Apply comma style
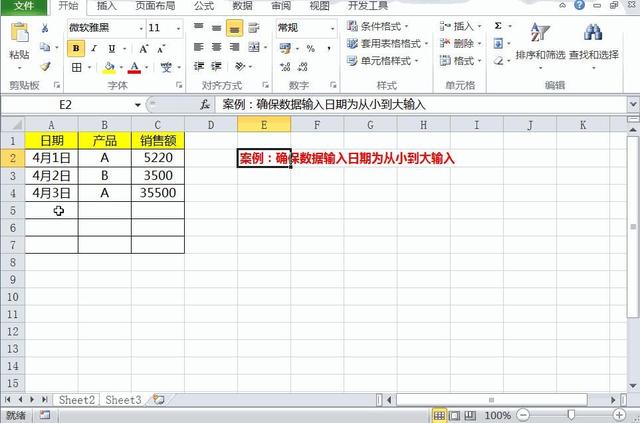Viewport: 640px width, 423px height. pyautogui.click(x=329, y=49)
